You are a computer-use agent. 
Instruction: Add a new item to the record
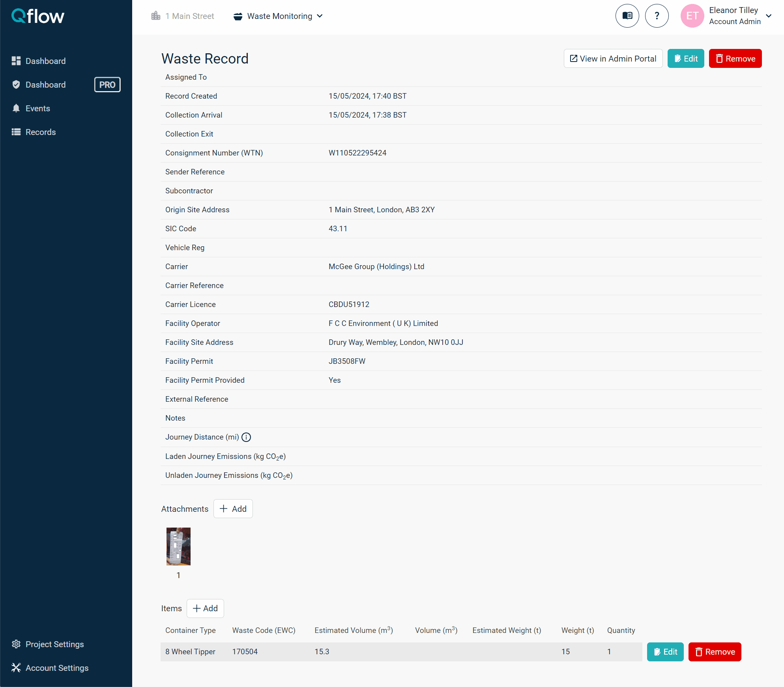click(205, 608)
